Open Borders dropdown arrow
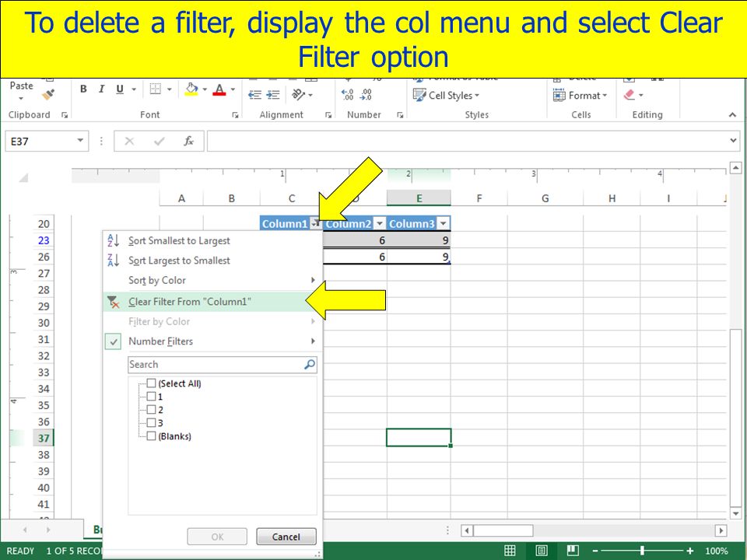747x560 pixels. [x=169, y=89]
